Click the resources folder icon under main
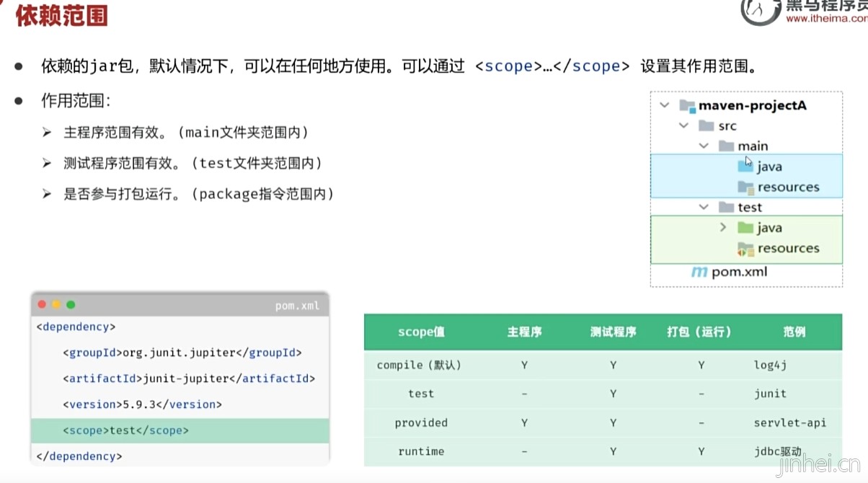 745,187
